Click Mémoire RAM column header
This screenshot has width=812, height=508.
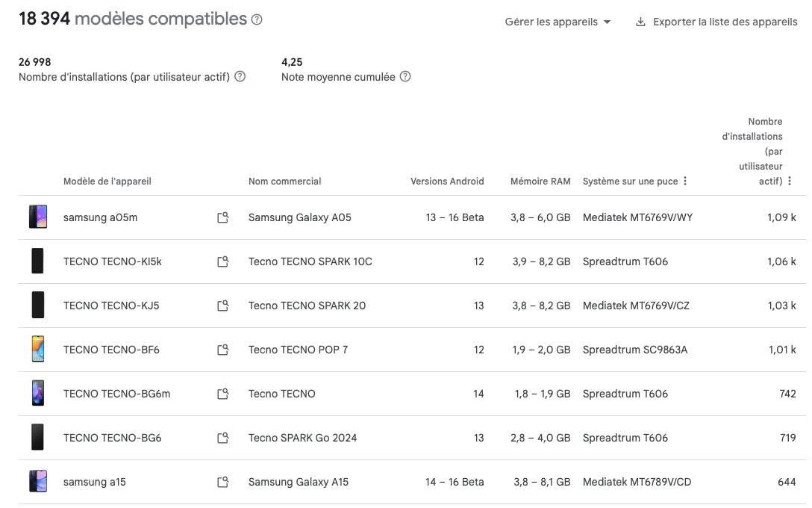point(540,182)
